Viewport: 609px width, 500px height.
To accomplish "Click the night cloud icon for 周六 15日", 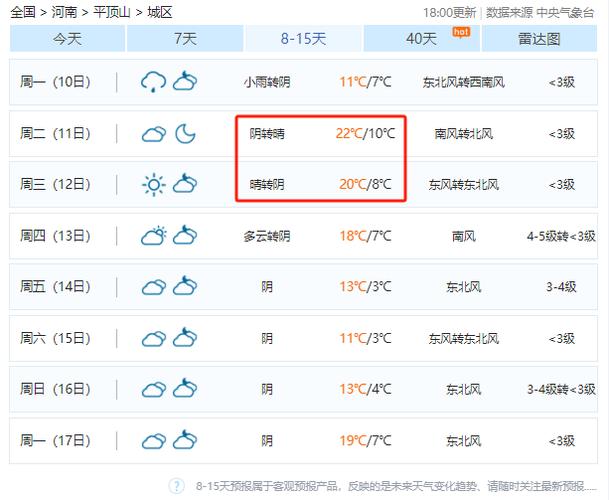I will pyautogui.click(x=185, y=337).
